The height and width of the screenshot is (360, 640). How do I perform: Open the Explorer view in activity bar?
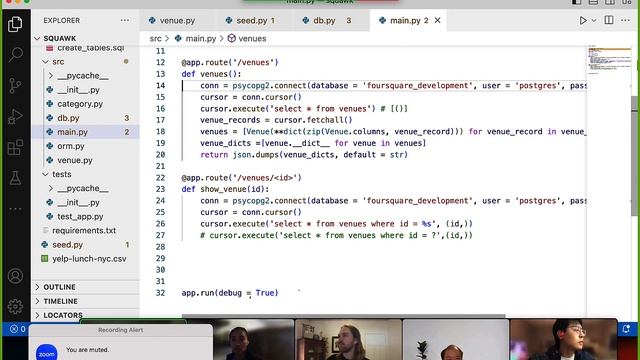15,24
